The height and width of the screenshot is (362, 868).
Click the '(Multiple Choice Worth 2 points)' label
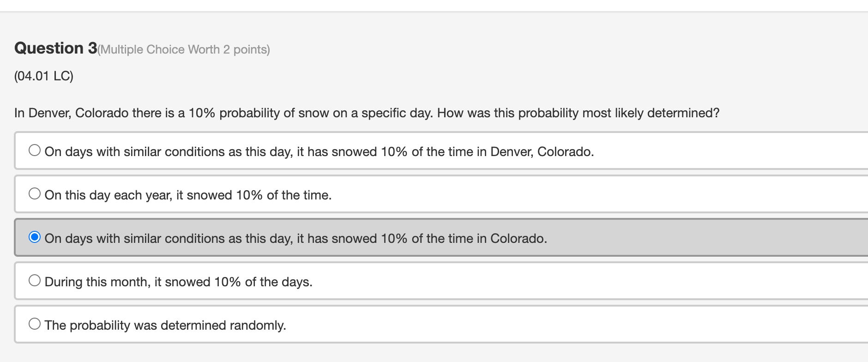184,49
